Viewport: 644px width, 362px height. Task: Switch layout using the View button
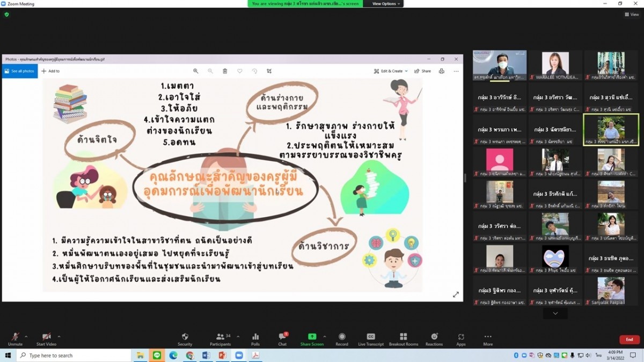point(632,14)
